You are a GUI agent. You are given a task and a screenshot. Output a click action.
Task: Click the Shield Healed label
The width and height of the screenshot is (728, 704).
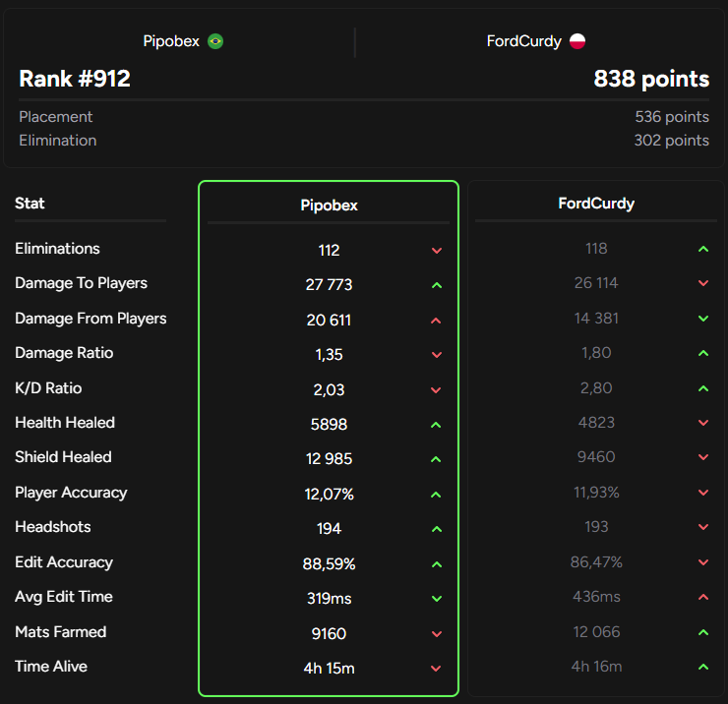(x=63, y=457)
